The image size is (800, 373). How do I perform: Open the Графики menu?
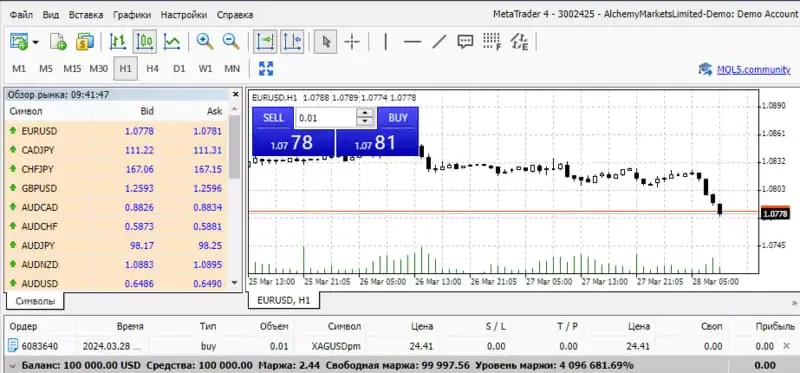[x=132, y=15]
